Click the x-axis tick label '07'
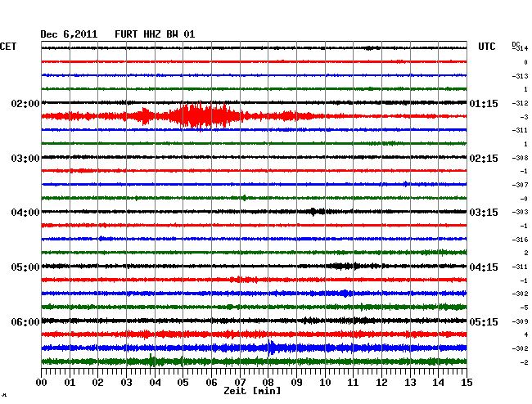The width and height of the screenshot is (532, 404). point(240,383)
